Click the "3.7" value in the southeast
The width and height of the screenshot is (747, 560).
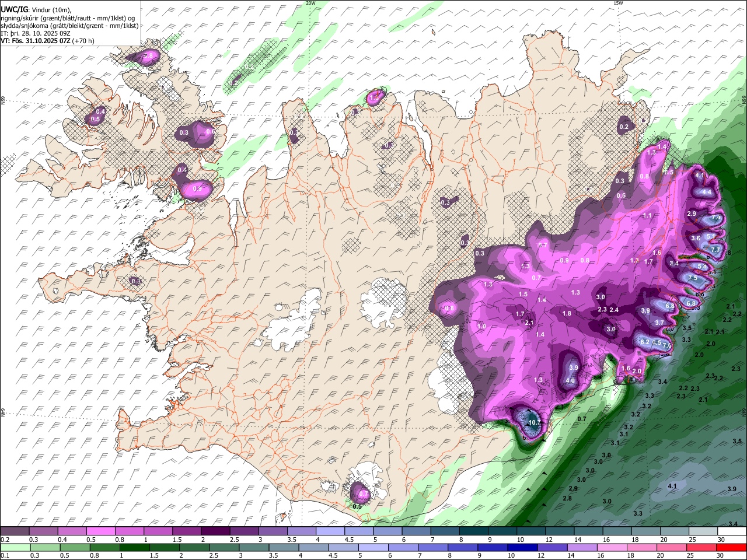pyautogui.click(x=659, y=323)
